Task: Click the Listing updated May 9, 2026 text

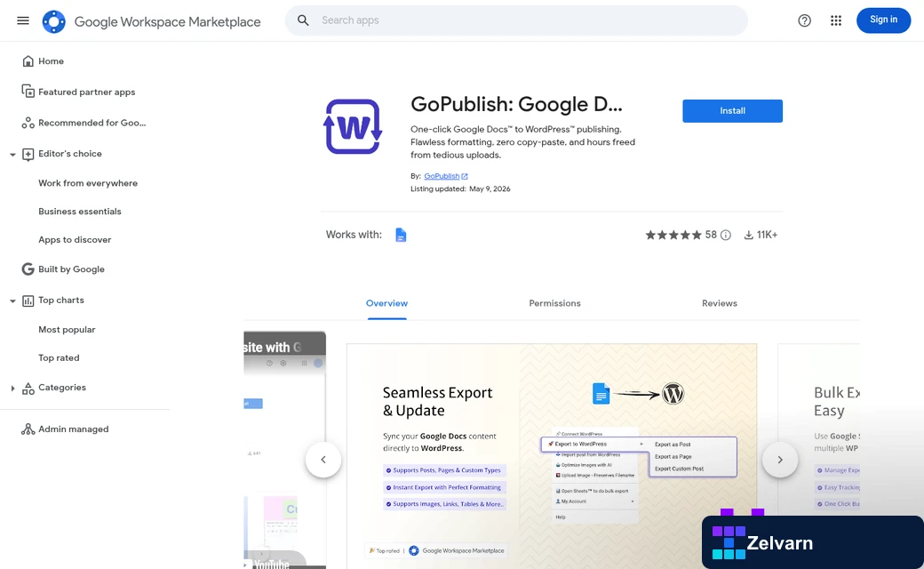Action: tap(460, 189)
